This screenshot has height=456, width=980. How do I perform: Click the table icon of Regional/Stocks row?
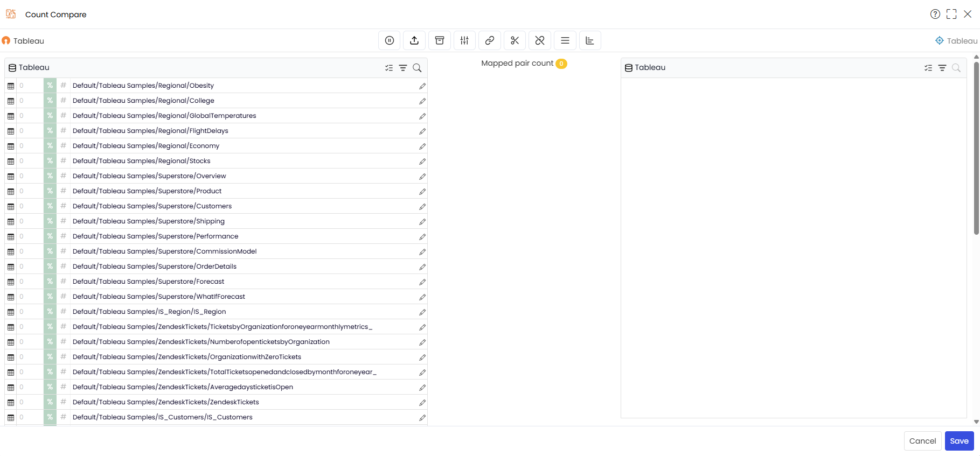pyautogui.click(x=11, y=162)
